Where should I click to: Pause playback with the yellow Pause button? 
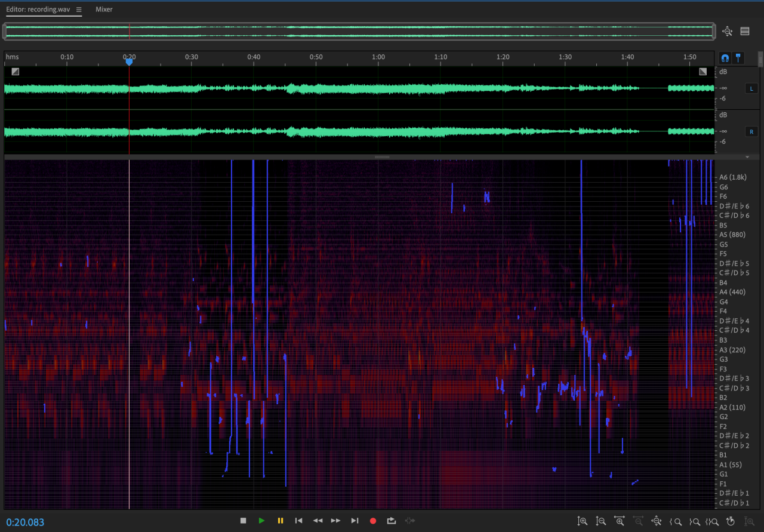coord(280,521)
